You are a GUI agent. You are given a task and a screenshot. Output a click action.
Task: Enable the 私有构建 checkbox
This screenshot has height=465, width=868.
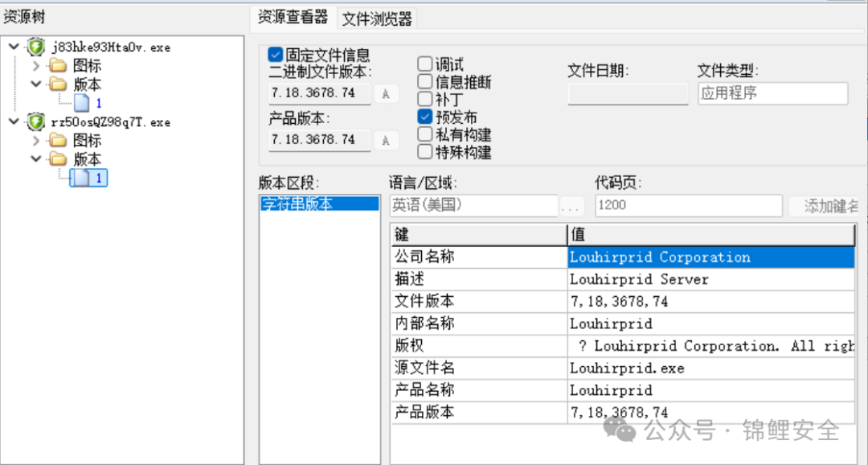[x=424, y=134]
